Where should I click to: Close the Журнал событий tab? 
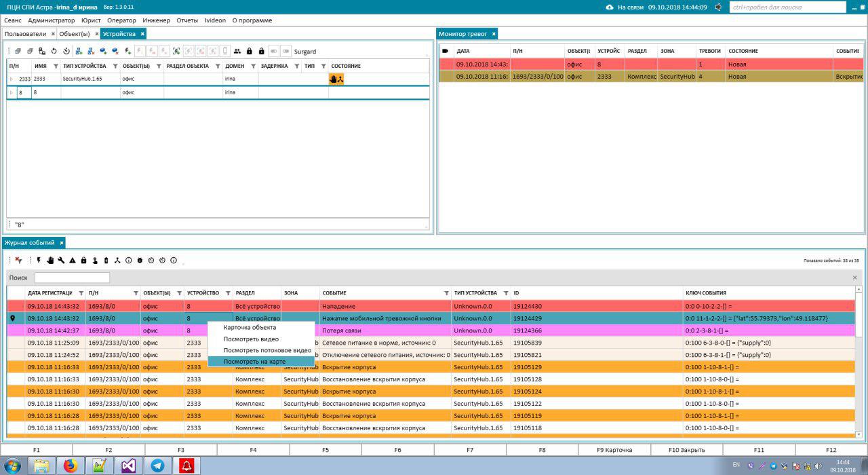(x=61, y=243)
